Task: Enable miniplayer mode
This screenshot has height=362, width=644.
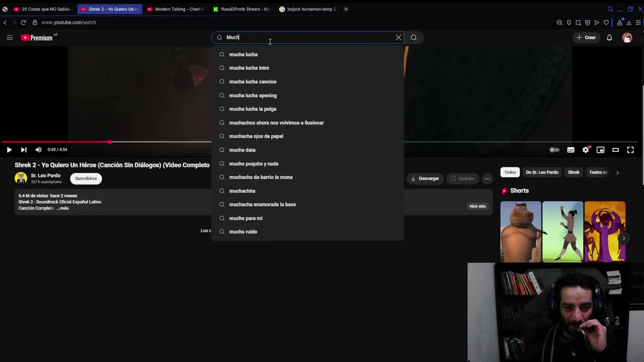Action: [600, 150]
